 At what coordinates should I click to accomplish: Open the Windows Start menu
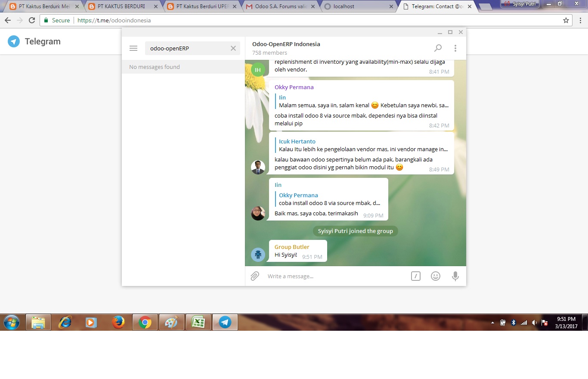point(12,322)
